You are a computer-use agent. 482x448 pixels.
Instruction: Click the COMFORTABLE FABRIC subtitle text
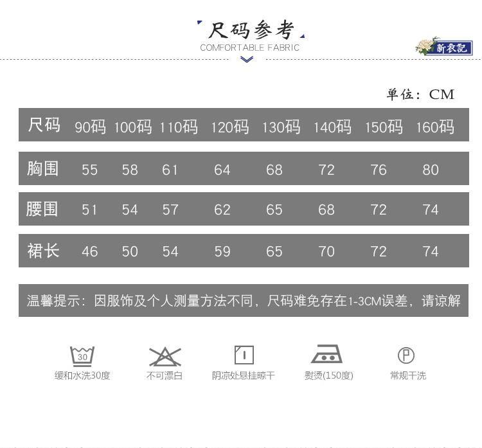(249, 48)
